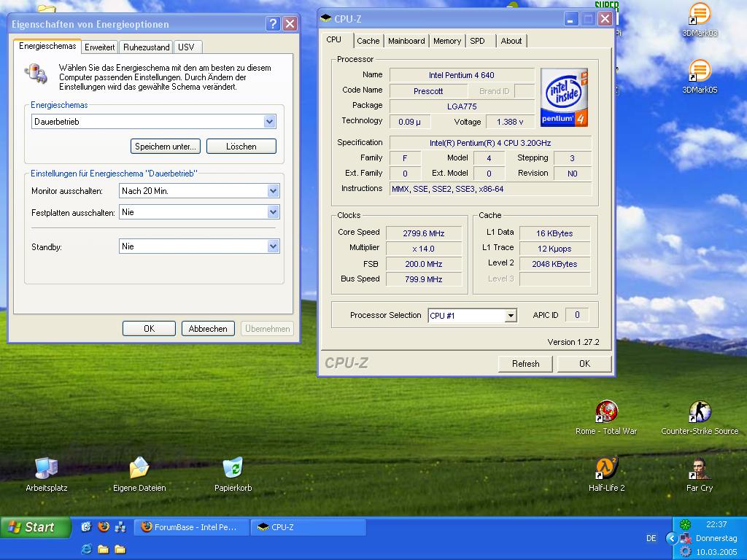747x560 pixels.
Task: Click the Voltage 1.388 v value
Action: pos(510,122)
